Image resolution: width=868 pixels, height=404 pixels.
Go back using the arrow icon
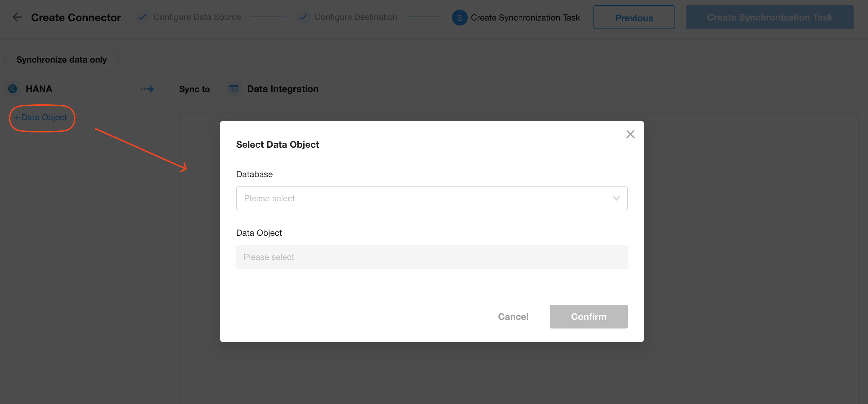coord(17,17)
